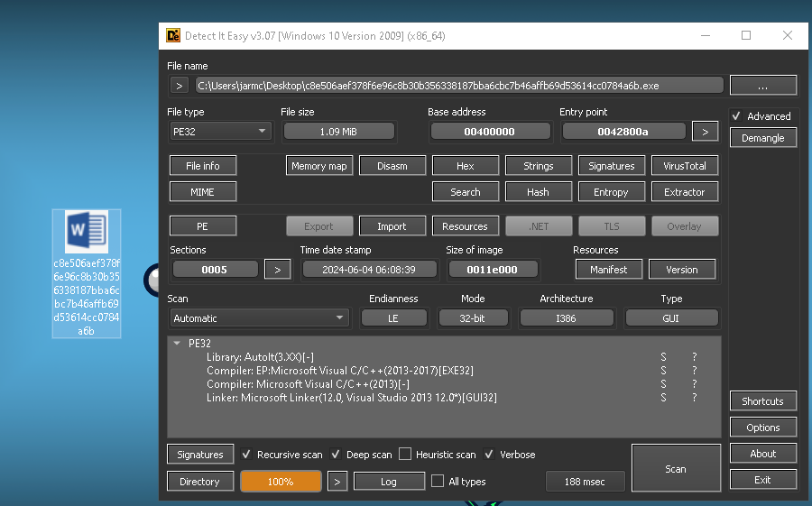Toggle the Advanced checkbox
This screenshot has height=506, width=812.
(736, 116)
